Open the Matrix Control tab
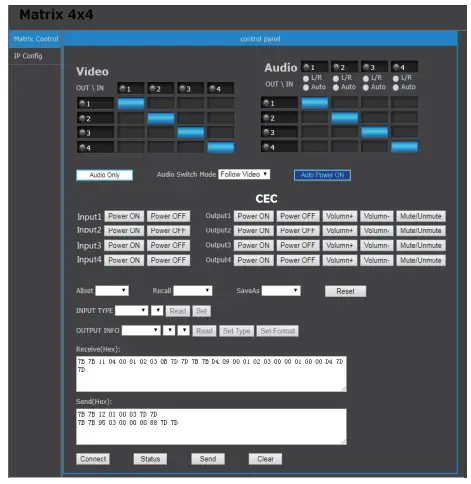 point(35,39)
